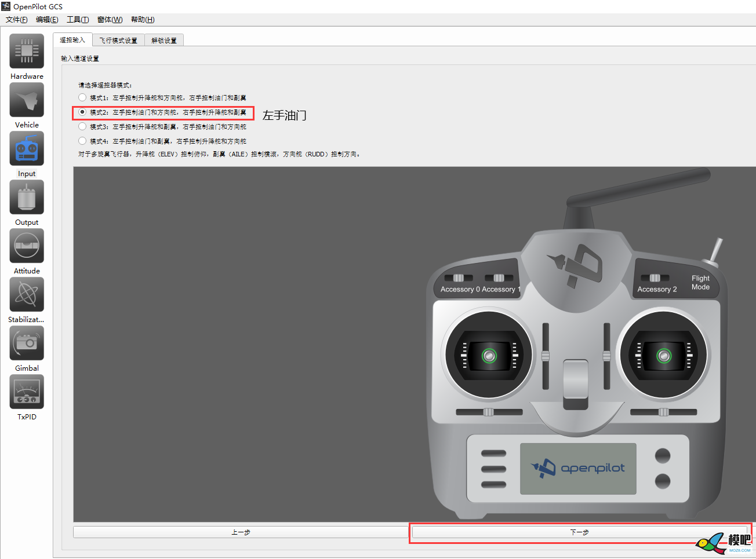This screenshot has height=559, width=756.
Task: Click the Accessory 1 switch on transmitter
Action: click(499, 278)
